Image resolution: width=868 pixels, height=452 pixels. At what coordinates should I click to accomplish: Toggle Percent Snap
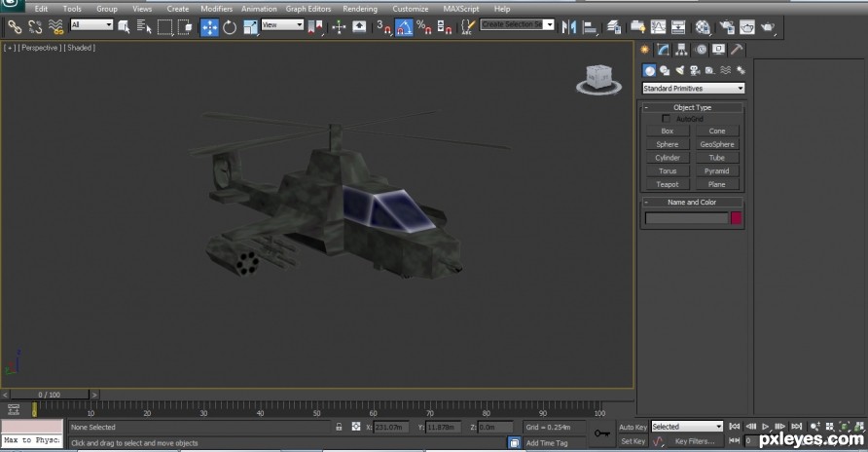tap(424, 26)
